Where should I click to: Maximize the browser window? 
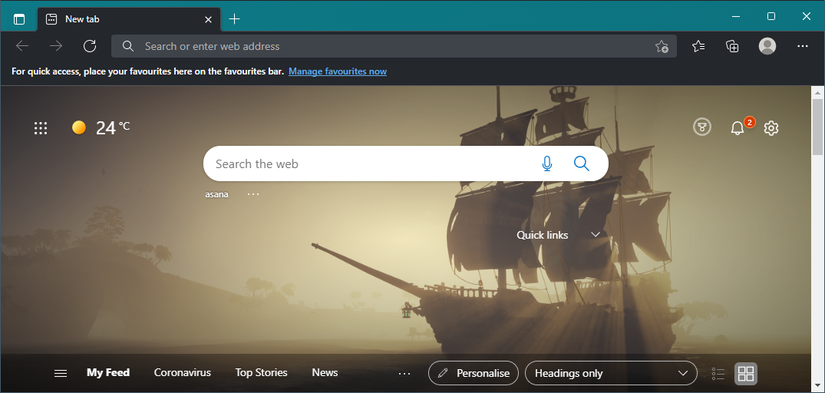771,16
